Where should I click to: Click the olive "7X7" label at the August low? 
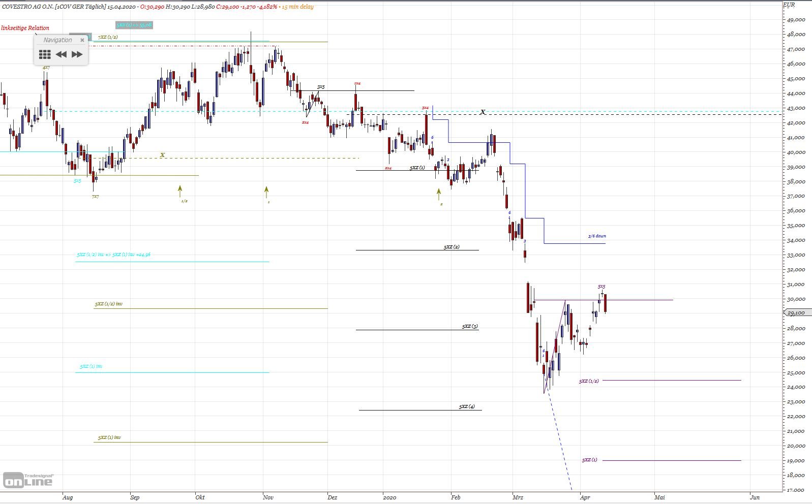96,196
